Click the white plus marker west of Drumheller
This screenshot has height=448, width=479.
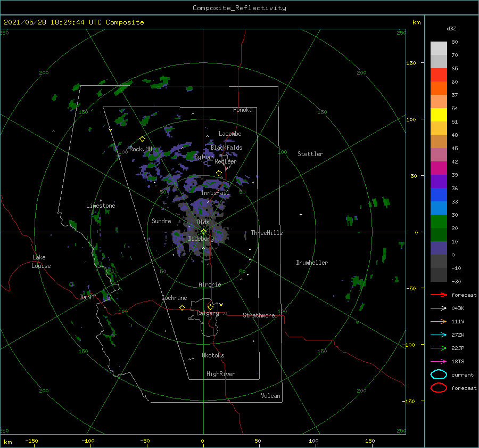(301, 214)
